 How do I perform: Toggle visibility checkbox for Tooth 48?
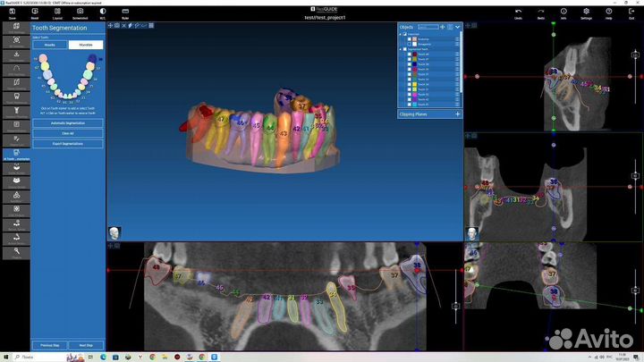[409, 55]
